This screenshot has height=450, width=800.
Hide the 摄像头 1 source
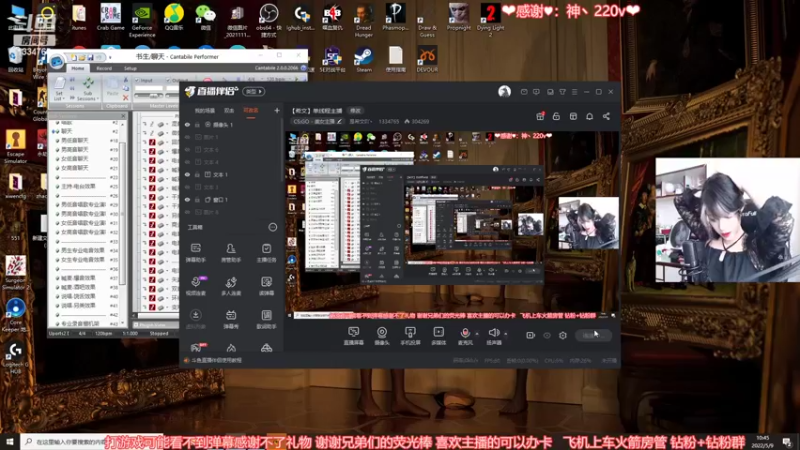pos(187,124)
